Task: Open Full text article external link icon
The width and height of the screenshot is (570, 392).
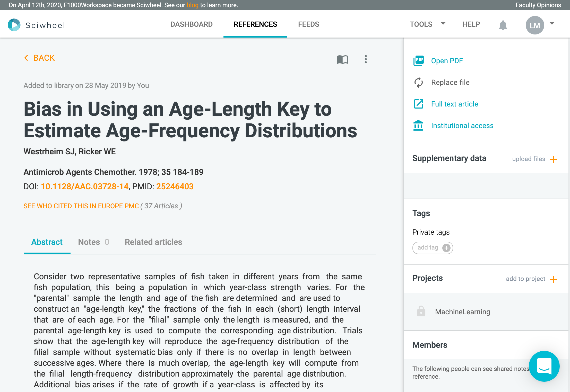Action: click(x=419, y=104)
